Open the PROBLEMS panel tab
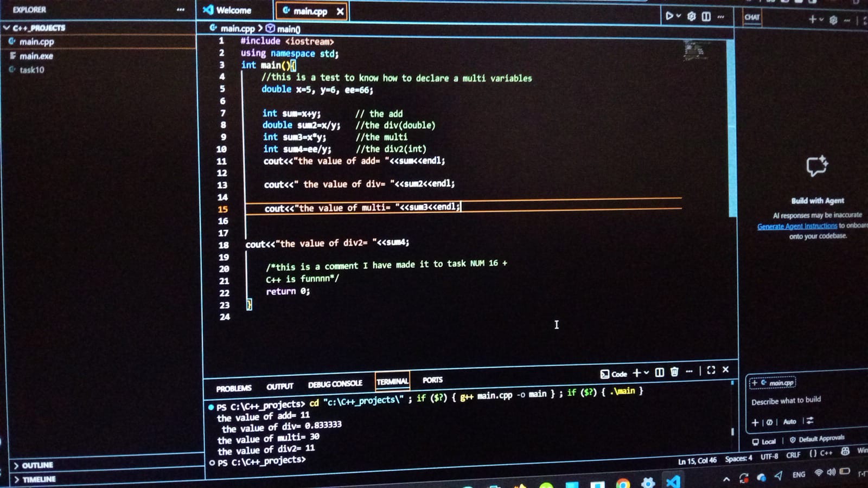868x488 pixels. point(234,388)
